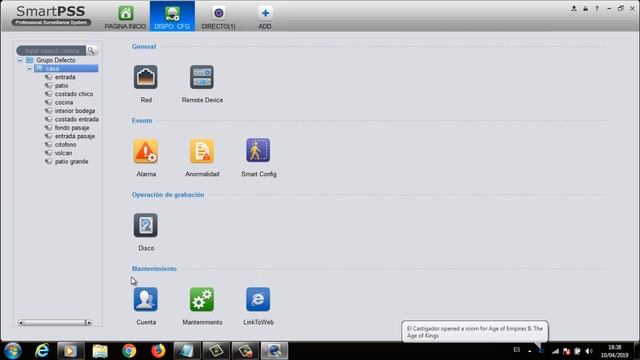Open the Disco recording settings
This screenshot has height=360, width=640.
pos(146,225)
